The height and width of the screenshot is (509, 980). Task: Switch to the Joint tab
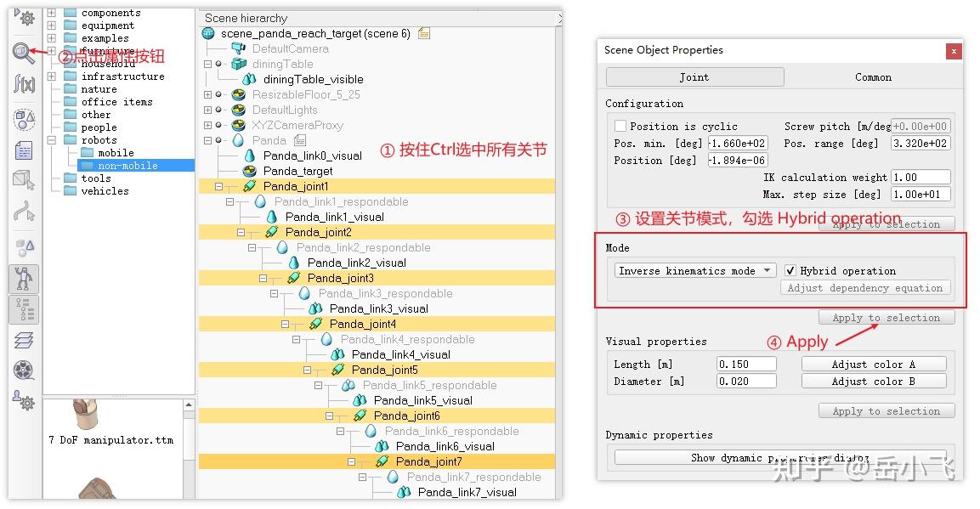tap(694, 76)
